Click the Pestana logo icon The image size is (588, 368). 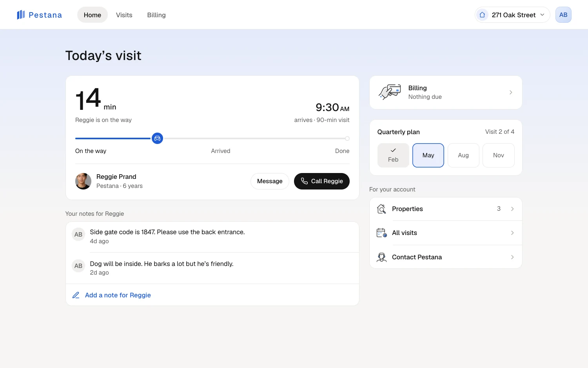21,15
